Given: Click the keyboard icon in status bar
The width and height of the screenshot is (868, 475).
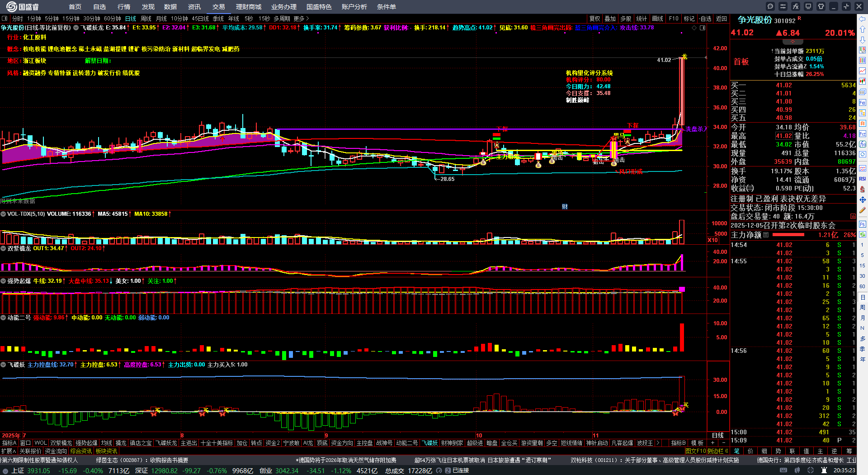Looking at the screenshot, I should [783, 470].
